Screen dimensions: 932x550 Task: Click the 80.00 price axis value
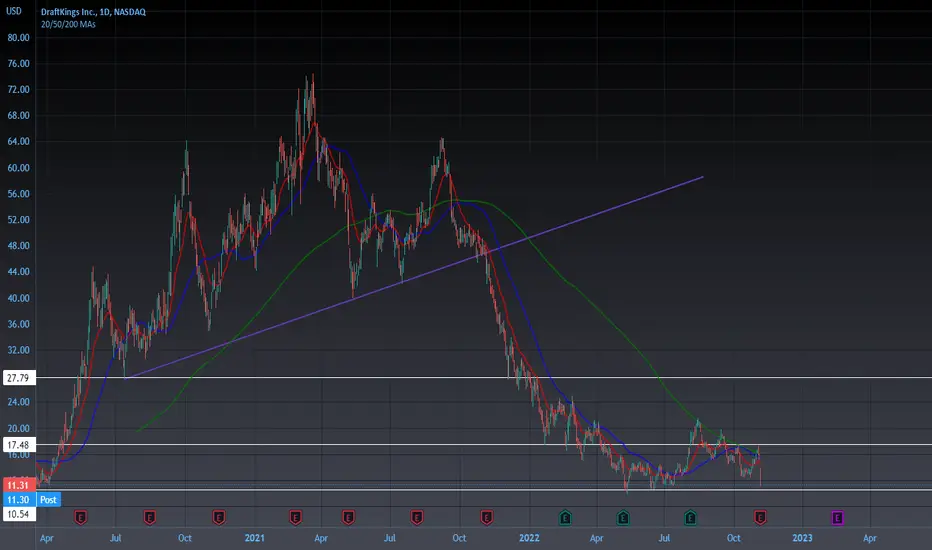(18, 37)
